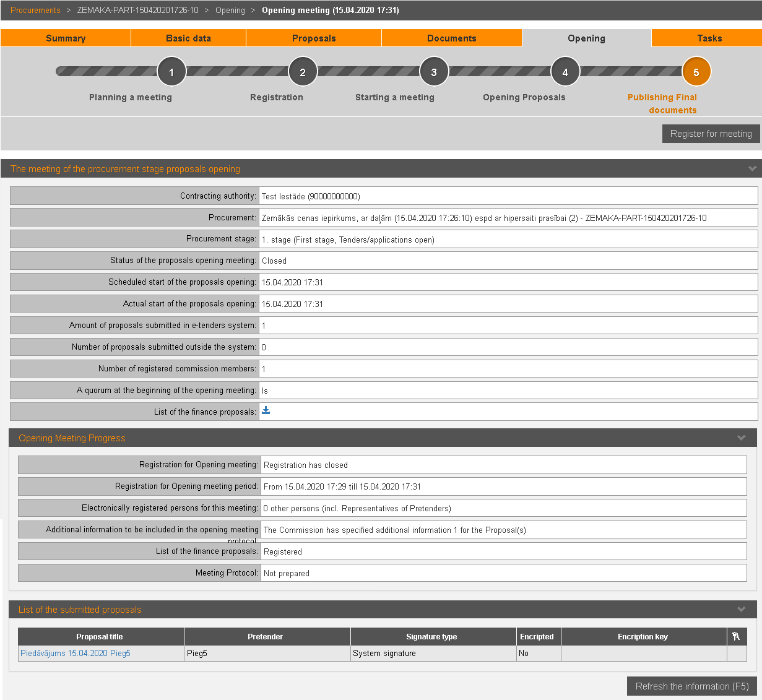Open the Basic data tab

188,38
